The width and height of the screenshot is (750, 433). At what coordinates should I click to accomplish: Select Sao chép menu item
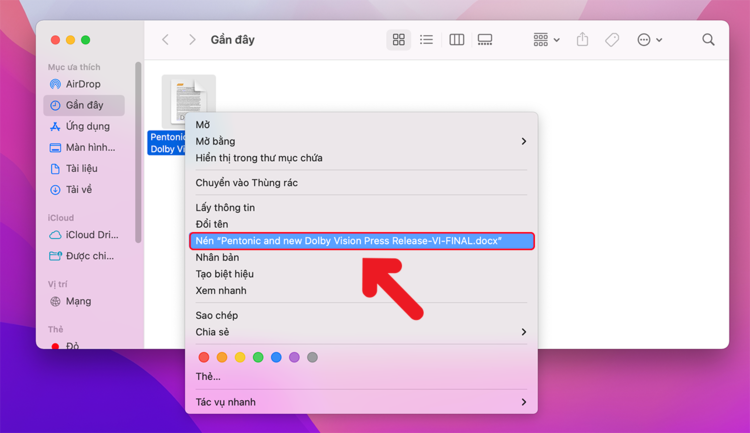pos(361,315)
